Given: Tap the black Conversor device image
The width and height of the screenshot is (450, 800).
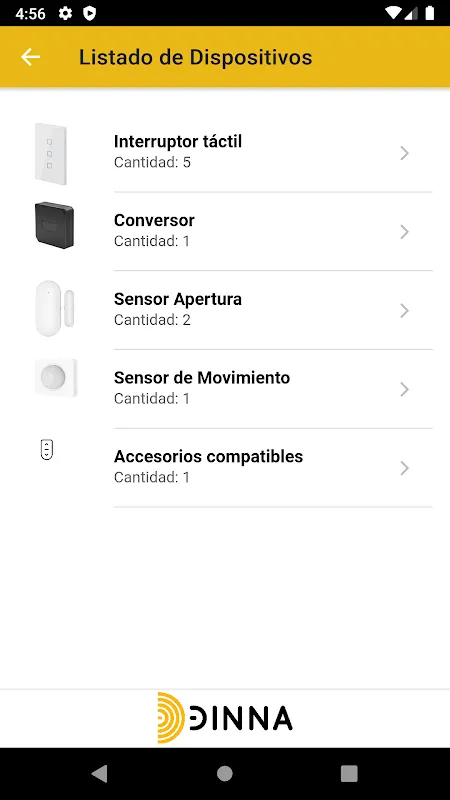Looking at the screenshot, I should coord(55,226).
